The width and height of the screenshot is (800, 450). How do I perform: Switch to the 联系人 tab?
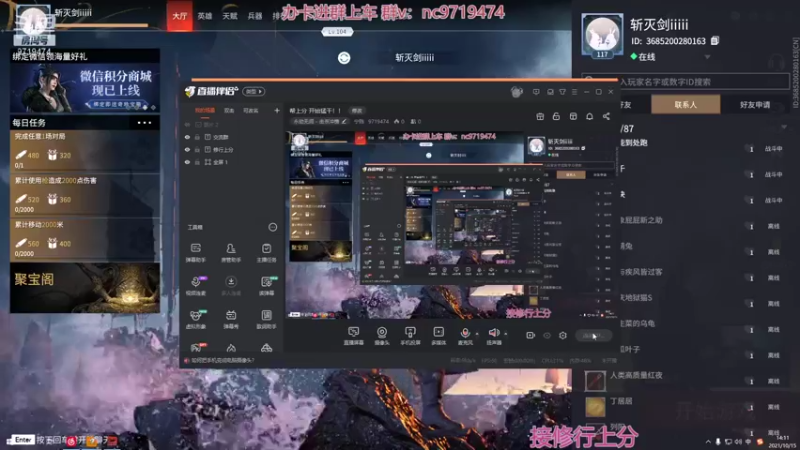pos(686,105)
